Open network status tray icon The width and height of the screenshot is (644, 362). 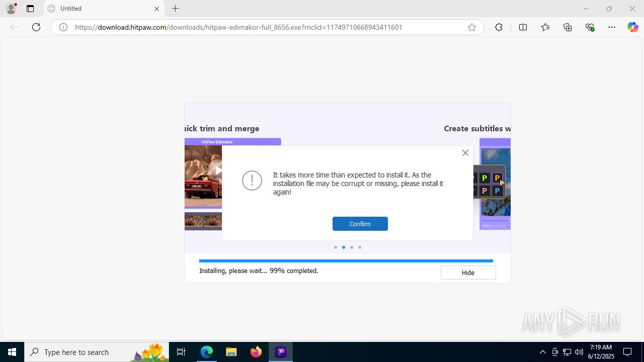567,352
